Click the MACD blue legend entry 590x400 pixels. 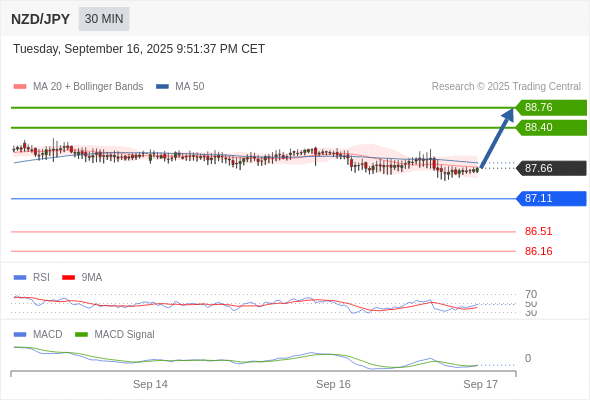click(38, 334)
